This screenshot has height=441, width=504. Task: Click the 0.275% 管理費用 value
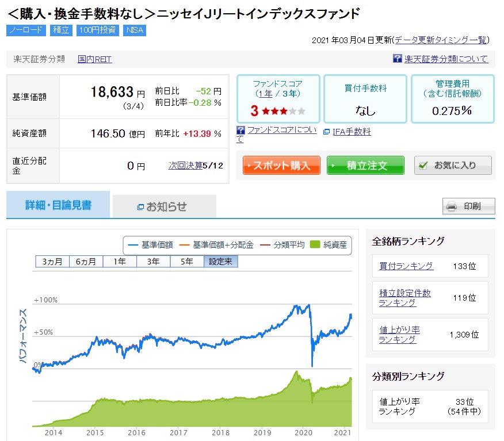(x=452, y=111)
